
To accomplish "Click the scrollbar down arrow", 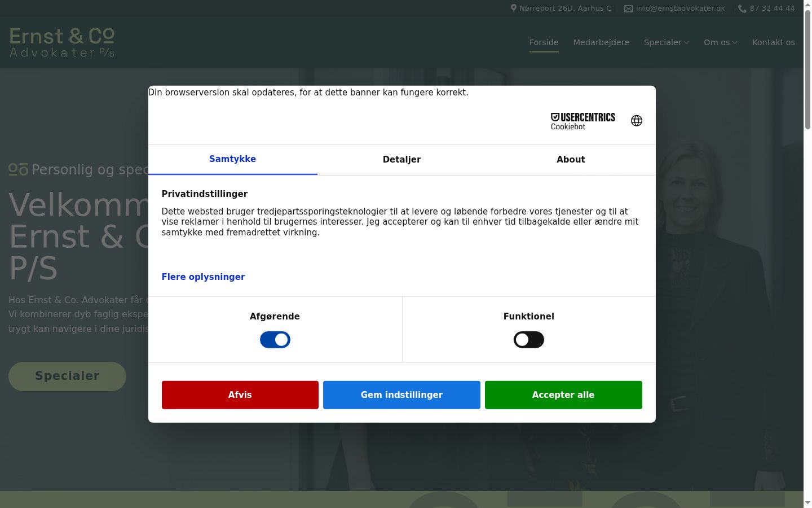I will pyautogui.click(x=807, y=502).
